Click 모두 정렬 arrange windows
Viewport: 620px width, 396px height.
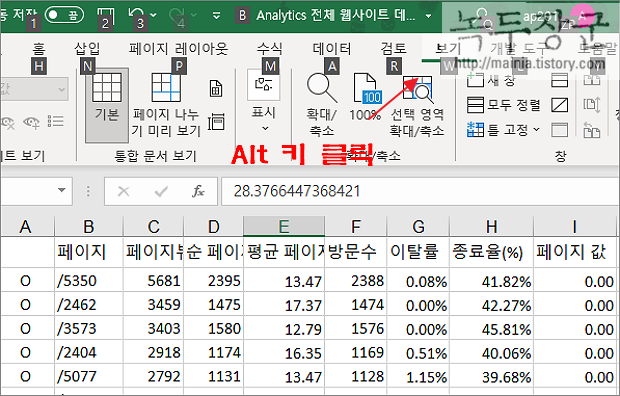(x=504, y=105)
